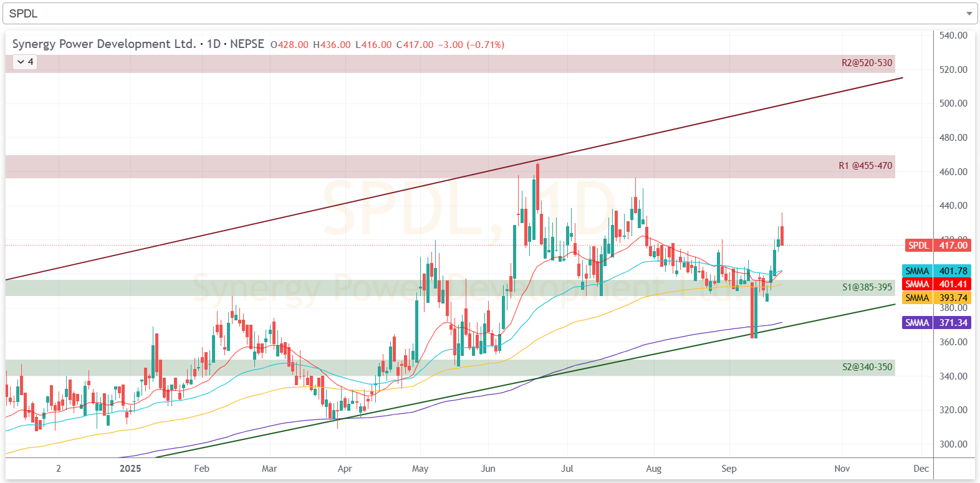980x483 pixels.
Task: Select the R2@520-530 resistance zone label
Action: [x=867, y=63]
